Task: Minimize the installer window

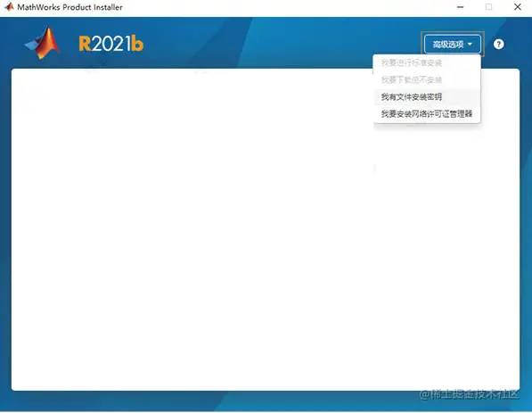Action: [x=461, y=7]
